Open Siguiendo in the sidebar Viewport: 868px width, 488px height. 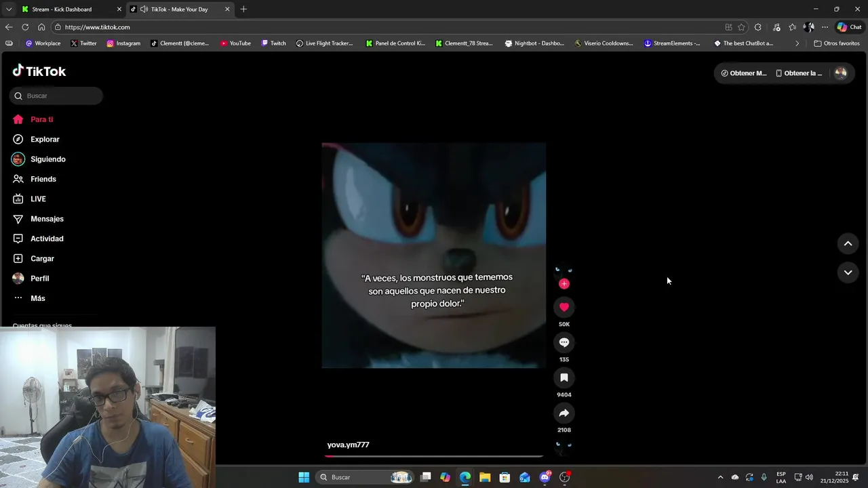(47, 159)
